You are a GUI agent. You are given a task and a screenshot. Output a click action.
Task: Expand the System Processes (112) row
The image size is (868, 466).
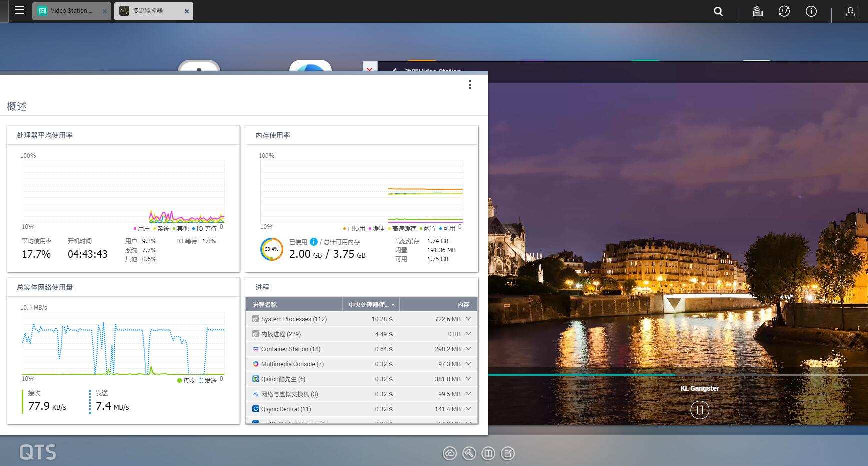[468, 319]
